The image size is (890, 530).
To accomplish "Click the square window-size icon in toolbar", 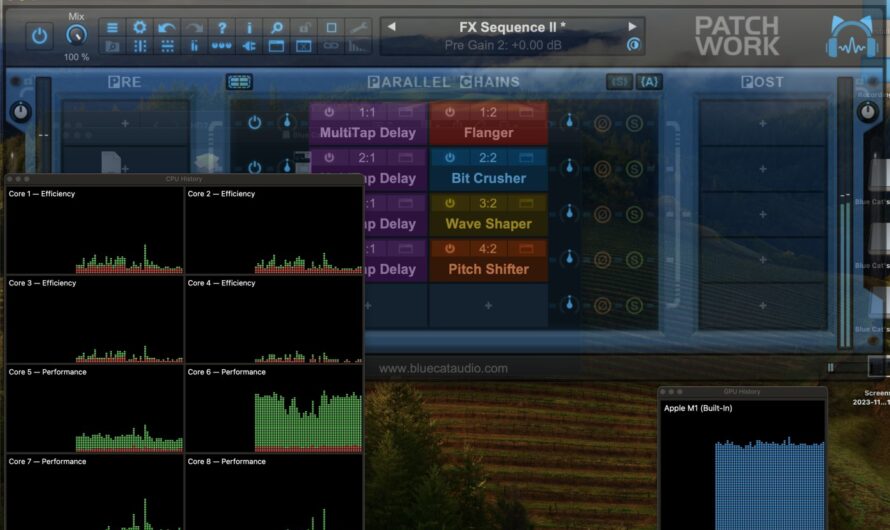I will [331, 27].
